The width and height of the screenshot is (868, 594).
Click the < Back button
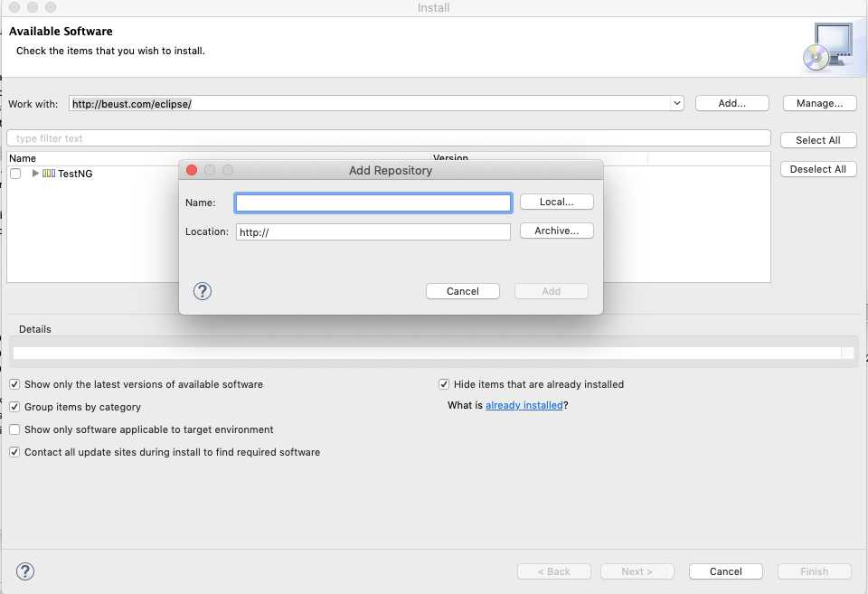554,571
